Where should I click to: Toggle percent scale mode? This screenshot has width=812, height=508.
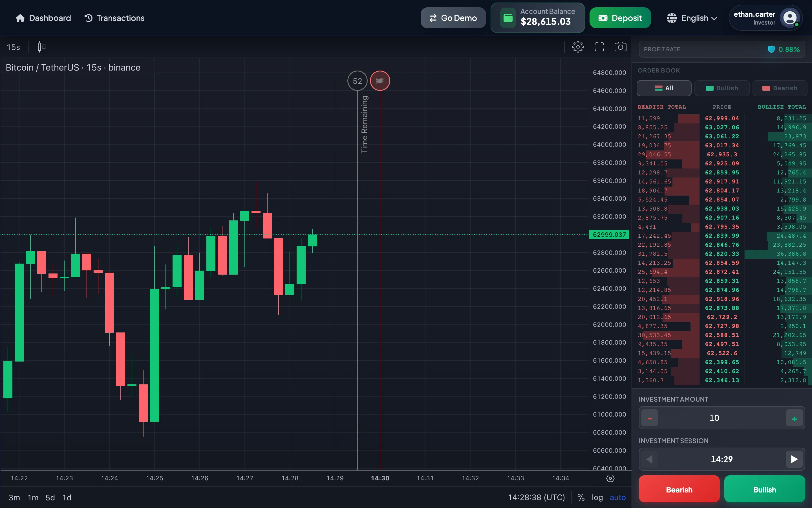point(581,498)
